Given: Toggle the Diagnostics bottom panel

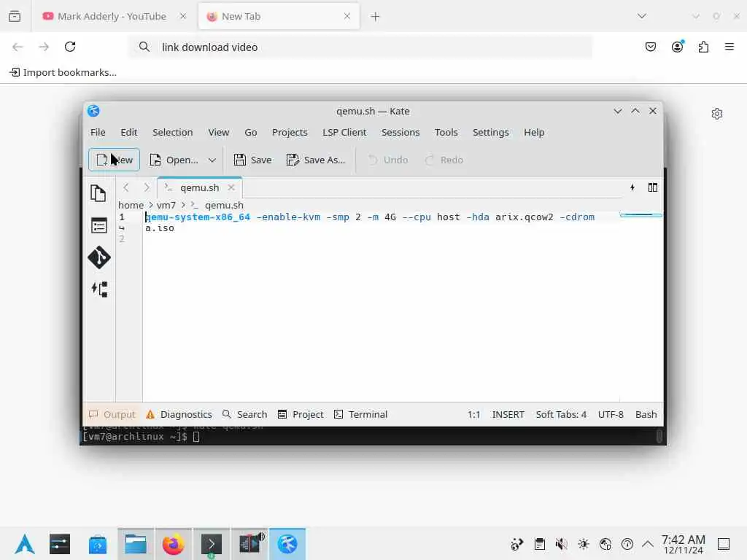Looking at the screenshot, I should tap(179, 414).
